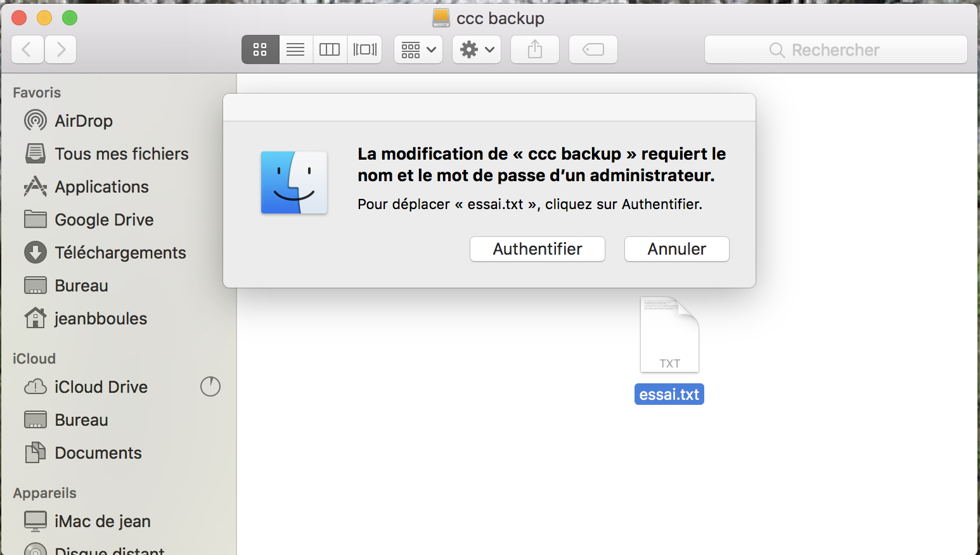Image resolution: width=980 pixels, height=555 pixels.
Task: Go forward with the right arrow
Action: click(x=60, y=49)
